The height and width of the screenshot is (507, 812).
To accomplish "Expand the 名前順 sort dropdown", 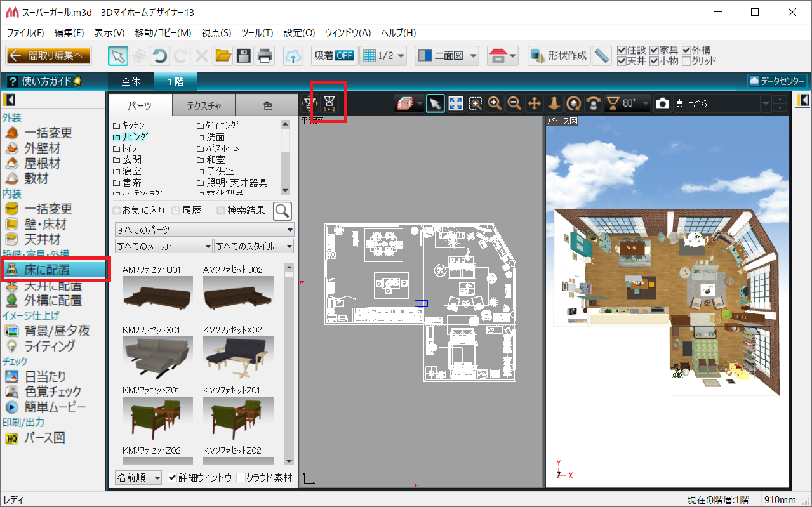I will click(138, 478).
